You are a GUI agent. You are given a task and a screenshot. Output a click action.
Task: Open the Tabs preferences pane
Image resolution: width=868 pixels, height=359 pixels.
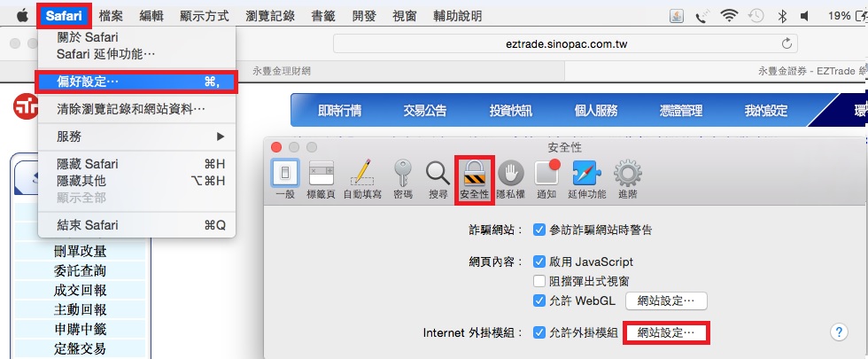[321, 179]
